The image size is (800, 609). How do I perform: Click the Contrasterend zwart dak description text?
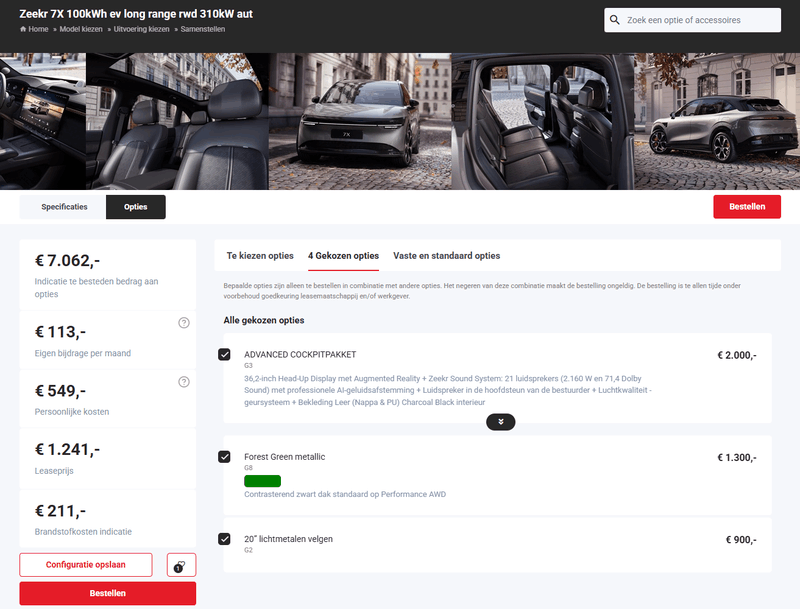tap(345, 494)
